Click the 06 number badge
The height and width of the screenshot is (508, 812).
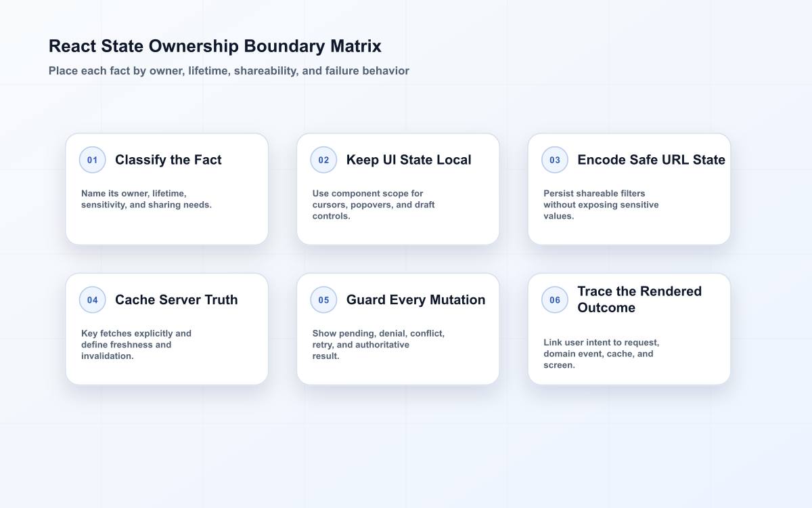[x=555, y=300]
